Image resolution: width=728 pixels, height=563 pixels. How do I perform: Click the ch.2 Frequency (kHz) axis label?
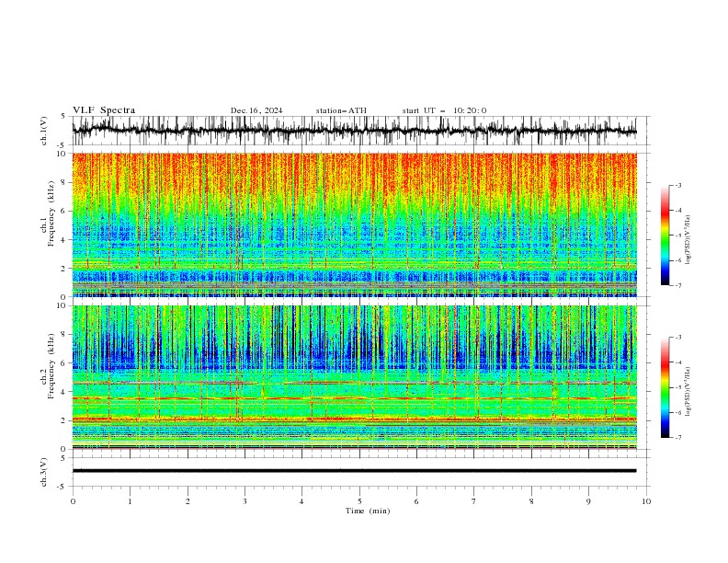[48, 365]
